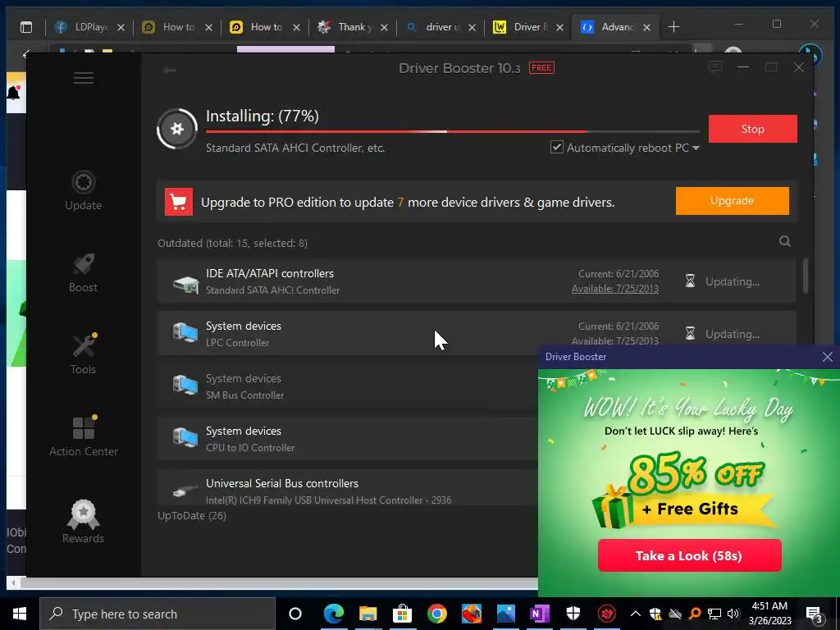
Task: Click the Universal Serial Bus controllers device icon
Action: pyautogui.click(x=185, y=491)
